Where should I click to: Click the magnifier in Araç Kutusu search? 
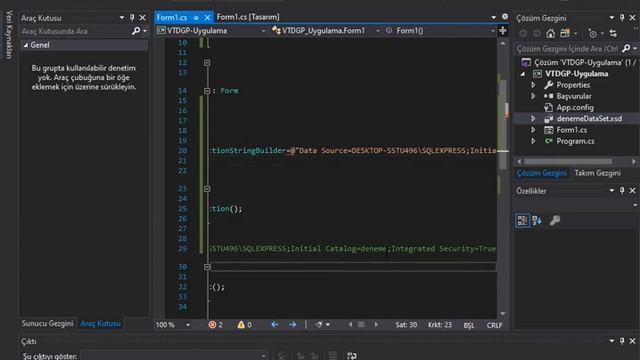click(136, 31)
